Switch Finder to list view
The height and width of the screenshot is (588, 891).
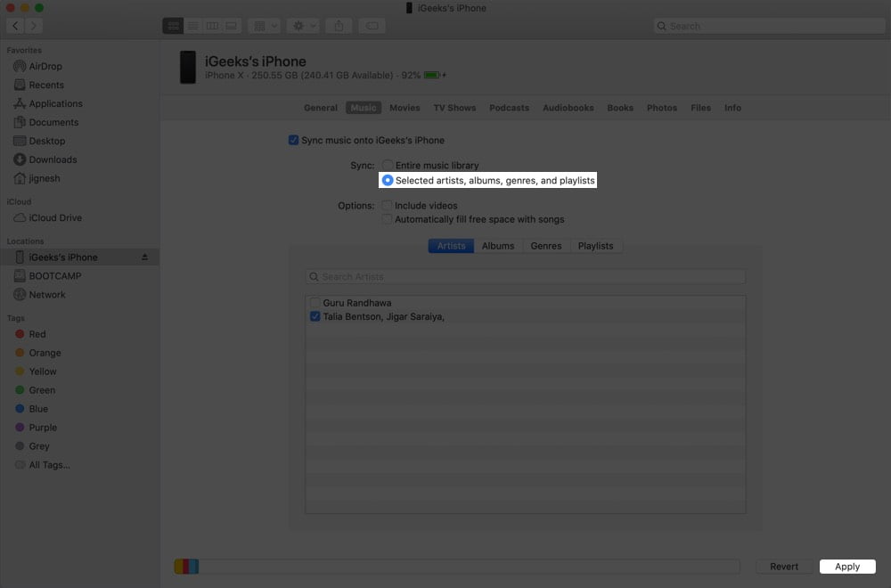192,26
